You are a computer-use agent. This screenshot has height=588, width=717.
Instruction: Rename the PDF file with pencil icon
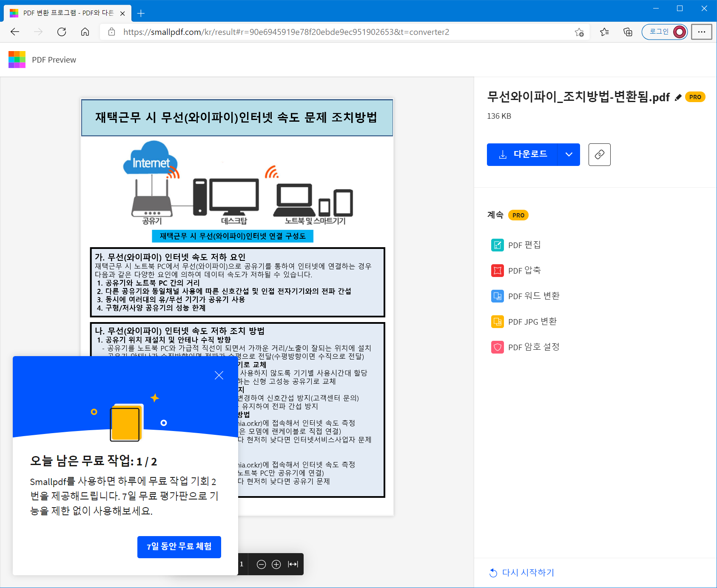[x=678, y=97]
